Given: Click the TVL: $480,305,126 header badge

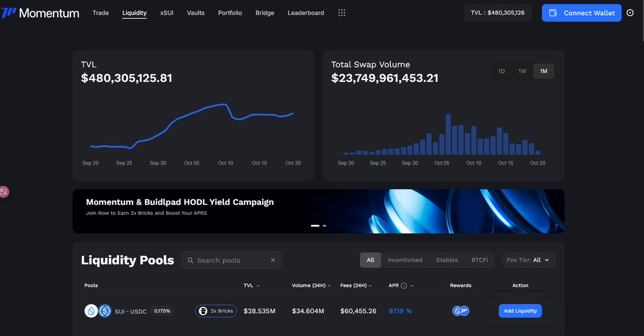Looking at the screenshot, I should [497, 13].
